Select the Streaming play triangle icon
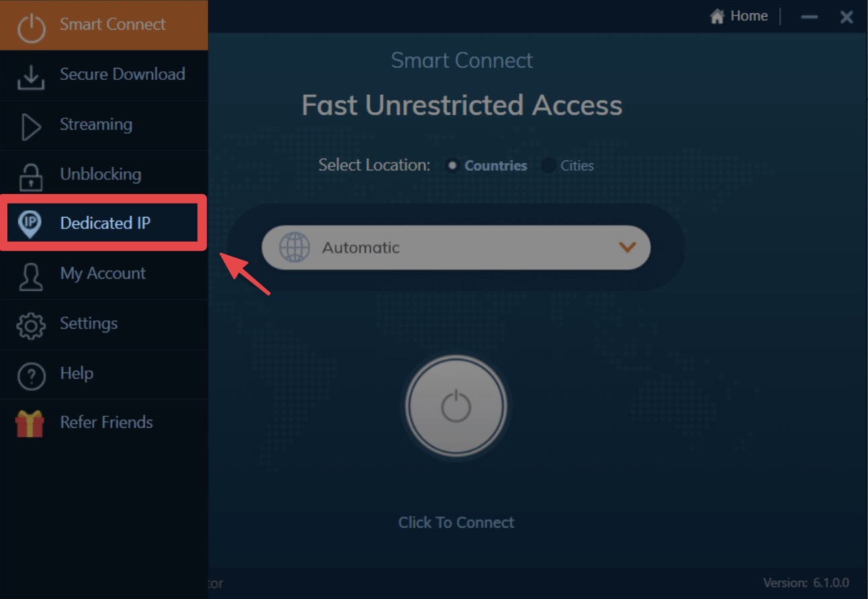This screenshot has width=868, height=599. click(31, 127)
